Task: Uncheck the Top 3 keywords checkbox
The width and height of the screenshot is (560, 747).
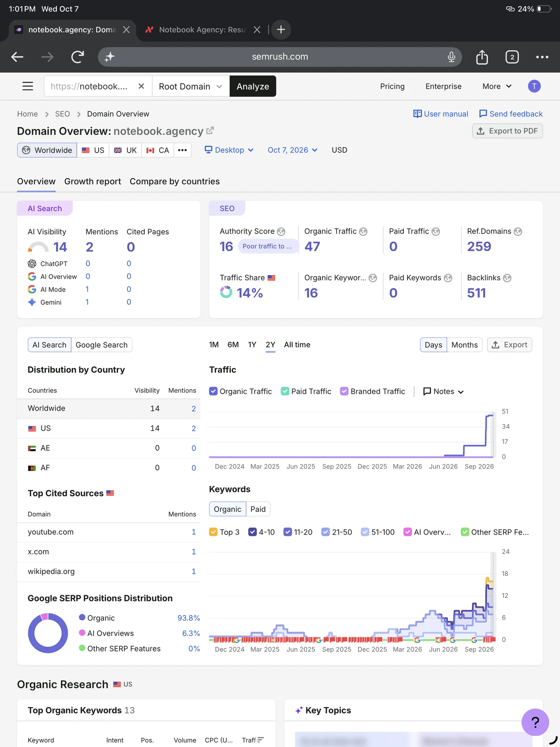Action: click(214, 532)
